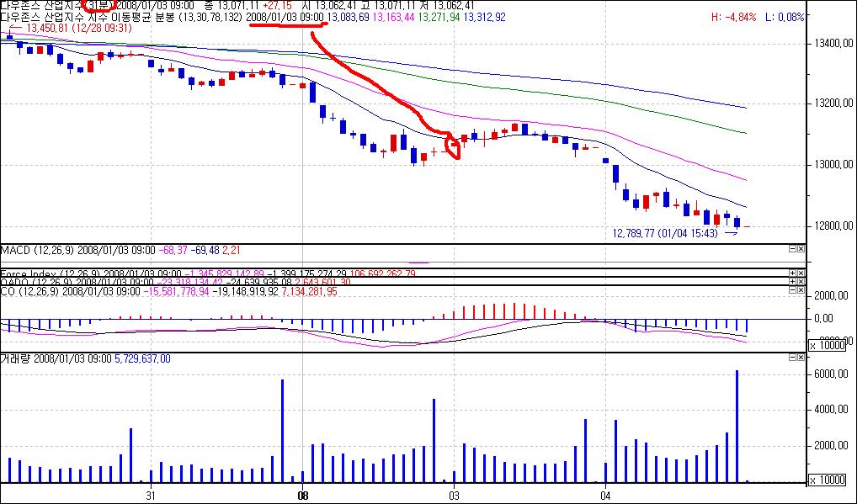
Task: Minimize the CO oscillator panel
Action: (x=792, y=290)
